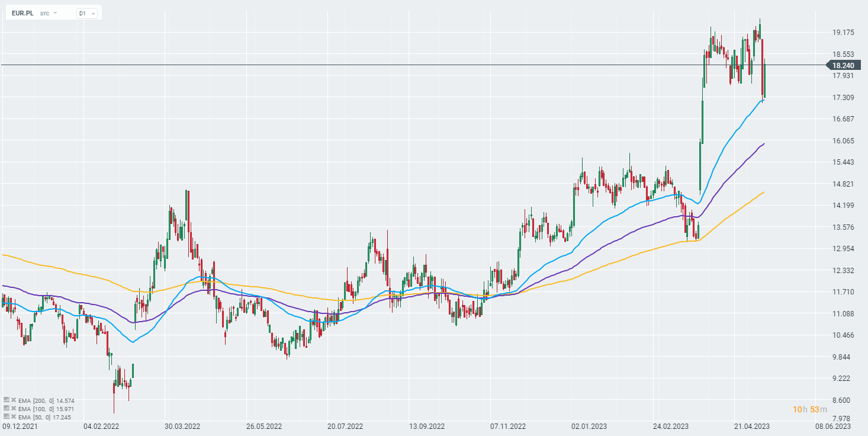Click the current price label 18.240

(x=843, y=66)
